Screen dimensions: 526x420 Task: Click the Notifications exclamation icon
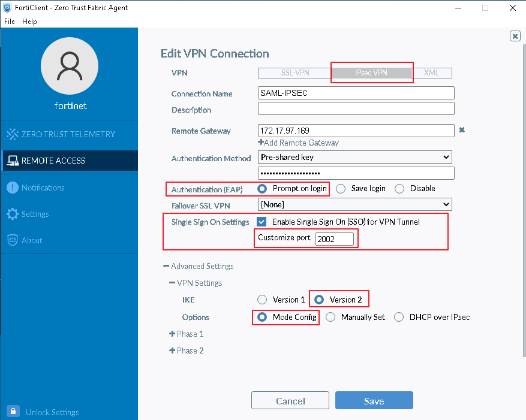[x=13, y=188]
